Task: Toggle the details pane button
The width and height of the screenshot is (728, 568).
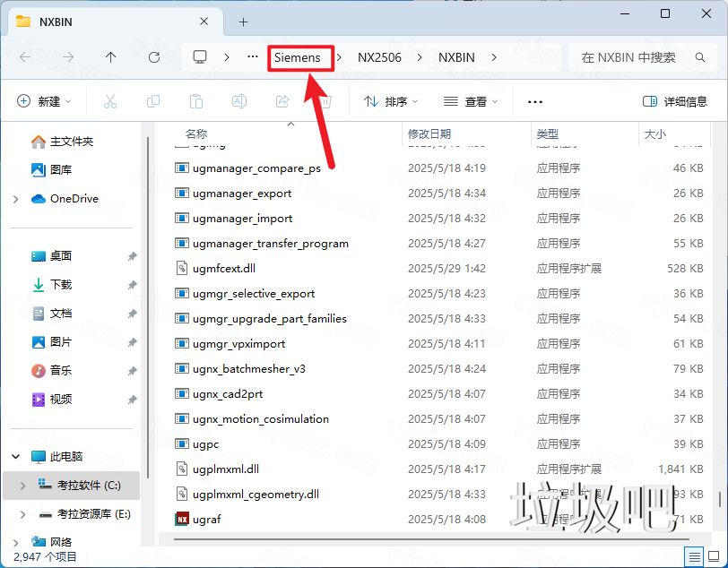Action: (674, 102)
